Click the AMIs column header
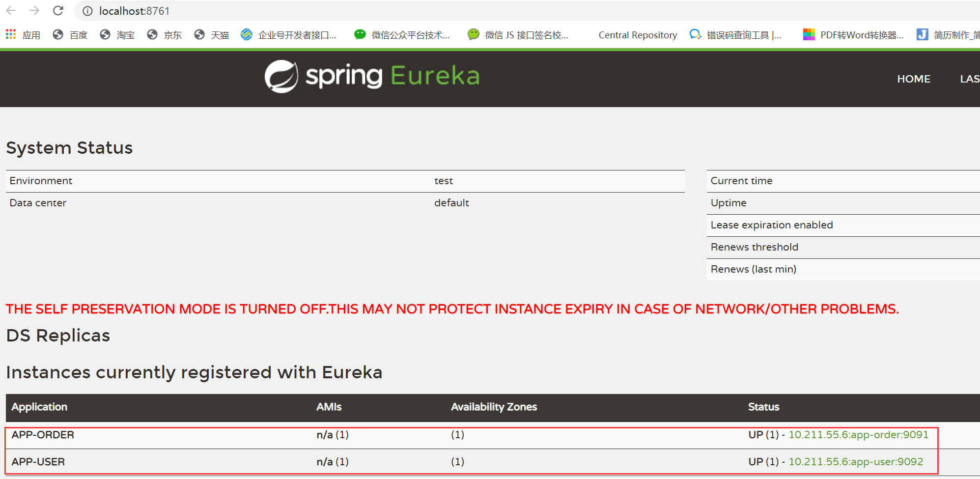This screenshot has width=980, height=479. [329, 407]
